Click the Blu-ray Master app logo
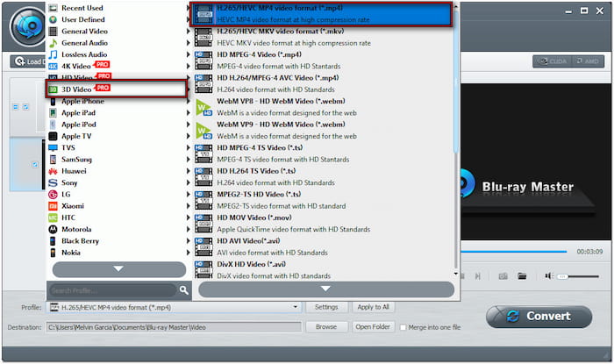Viewport: 614px width, 364px height. pos(28,26)
